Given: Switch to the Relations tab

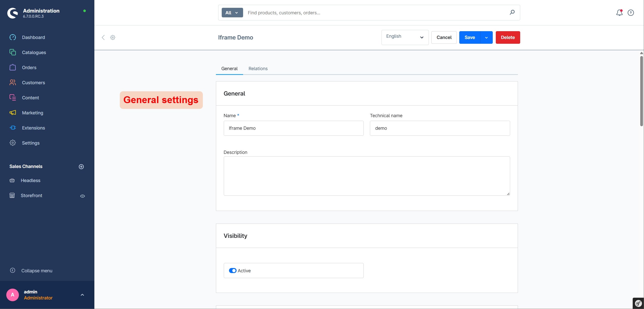Looking at the screenshot, I should (x=258, y=69).
